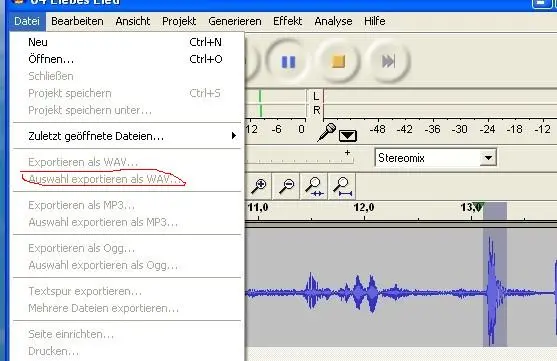Screen dimensions: 557x361
Task: Click the input volume slider track
Action: coord(299,160)
